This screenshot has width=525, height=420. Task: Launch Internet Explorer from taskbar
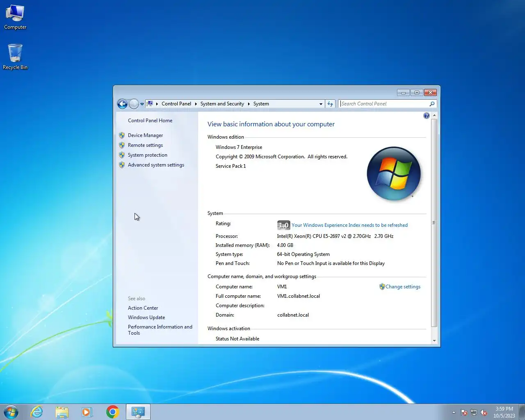(x=37, y=412)
